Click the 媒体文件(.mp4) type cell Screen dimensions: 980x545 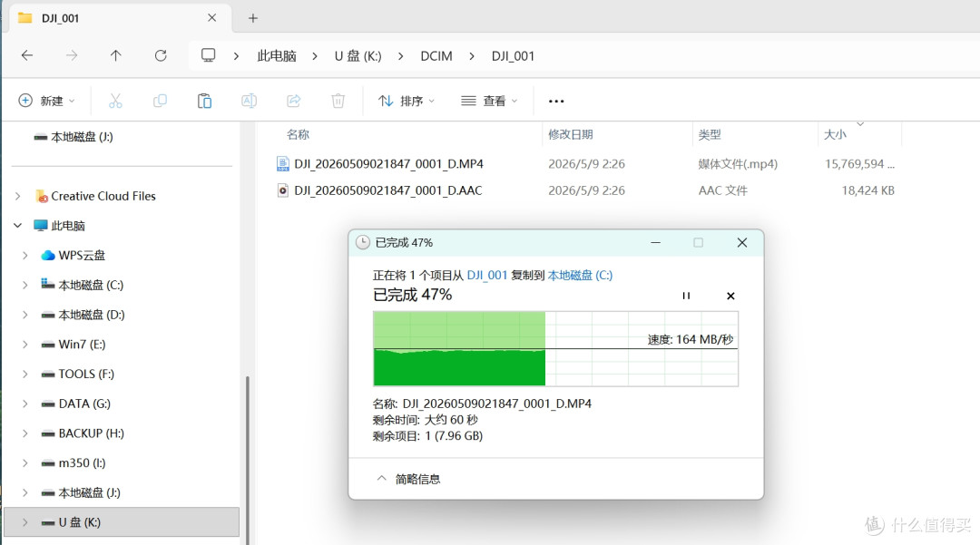738,163
